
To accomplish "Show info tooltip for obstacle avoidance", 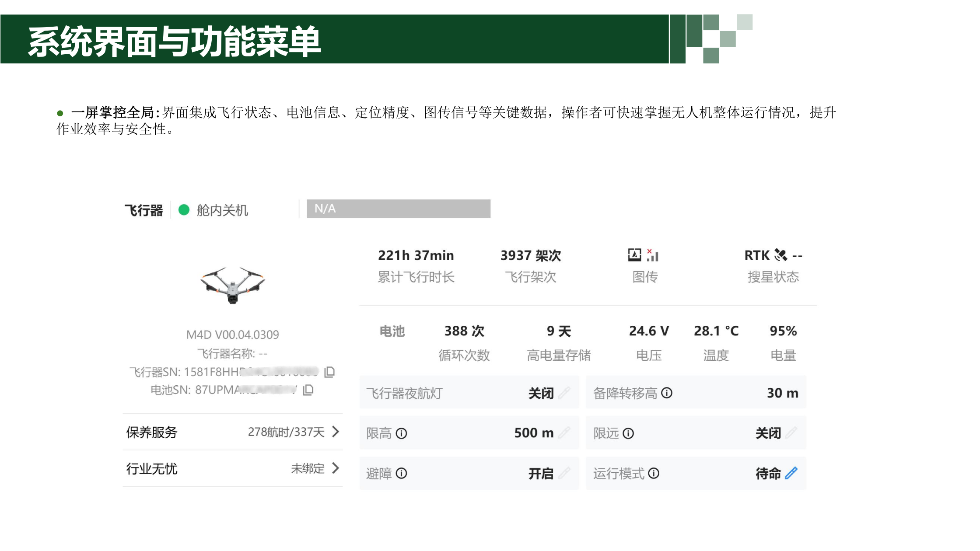I will 401,474.
